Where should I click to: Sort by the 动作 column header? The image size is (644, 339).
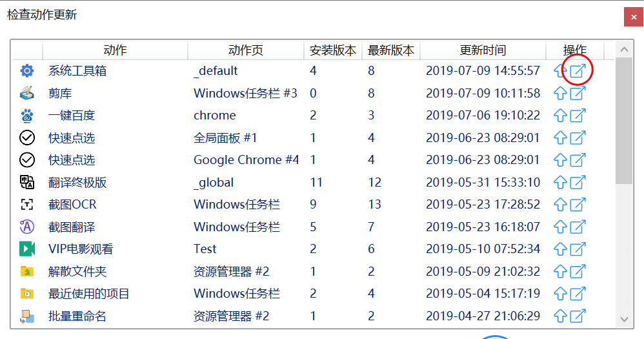[115, 50]
